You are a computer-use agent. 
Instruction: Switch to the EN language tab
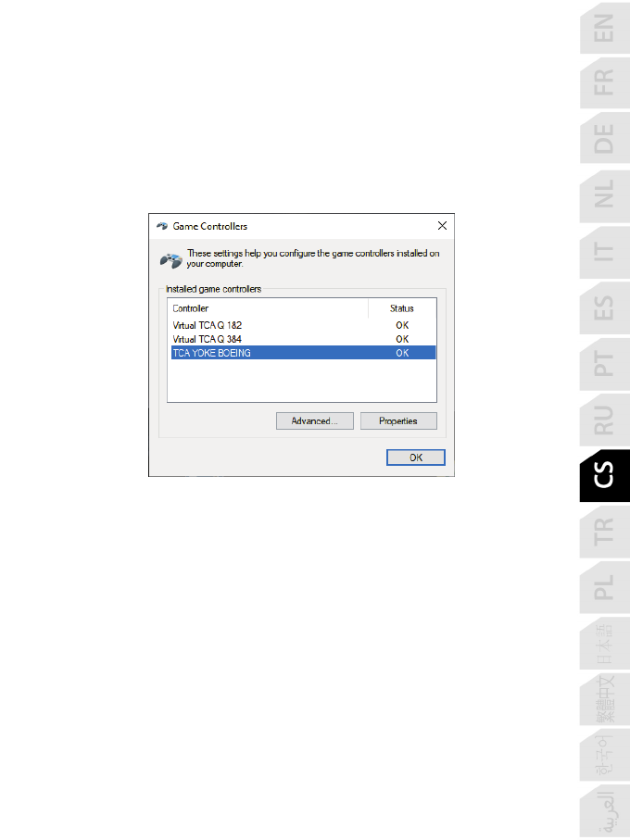pos(604,28)
